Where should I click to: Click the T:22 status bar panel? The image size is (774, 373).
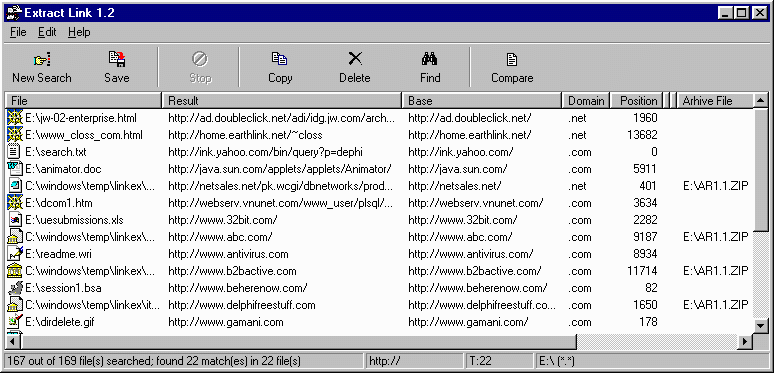click(499, 361)
